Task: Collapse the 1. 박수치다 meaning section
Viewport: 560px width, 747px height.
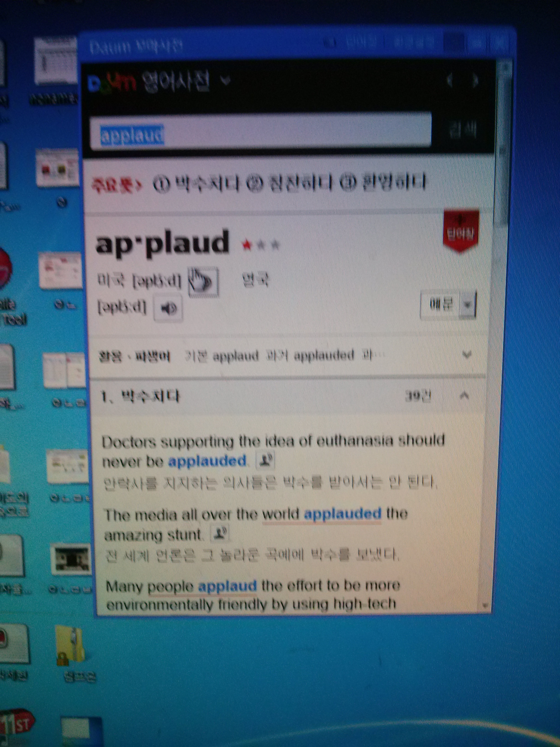Action: (x=464, y=395)
